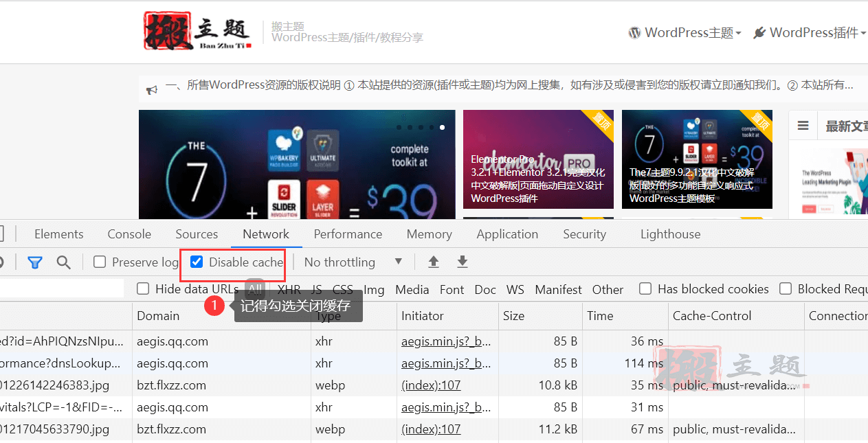Filter requests by Media type
The width and height of the screenshot is (868, 443).
click(x=412, y=289)
